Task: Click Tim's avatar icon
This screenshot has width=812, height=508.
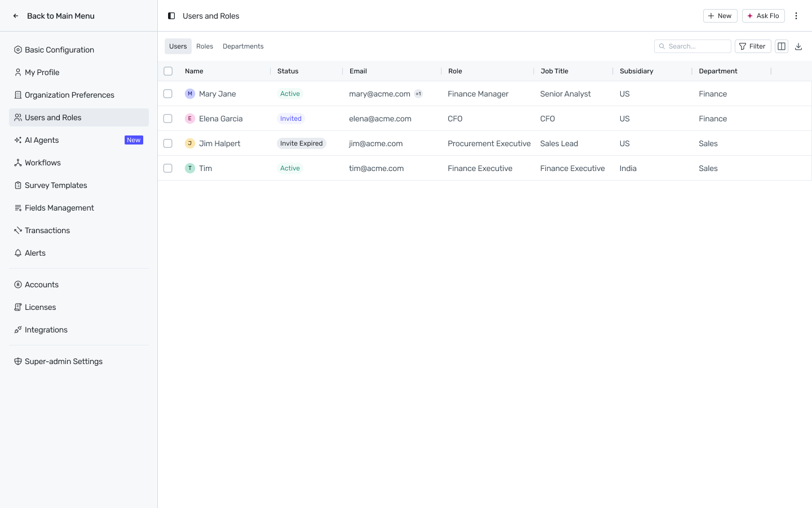Action: click(x=190, y=168)
